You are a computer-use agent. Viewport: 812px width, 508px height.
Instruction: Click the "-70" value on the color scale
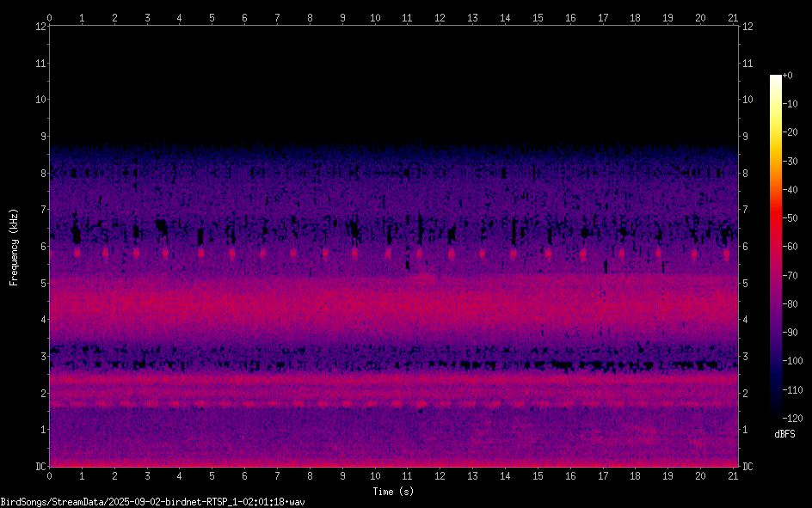pos(790,276)
